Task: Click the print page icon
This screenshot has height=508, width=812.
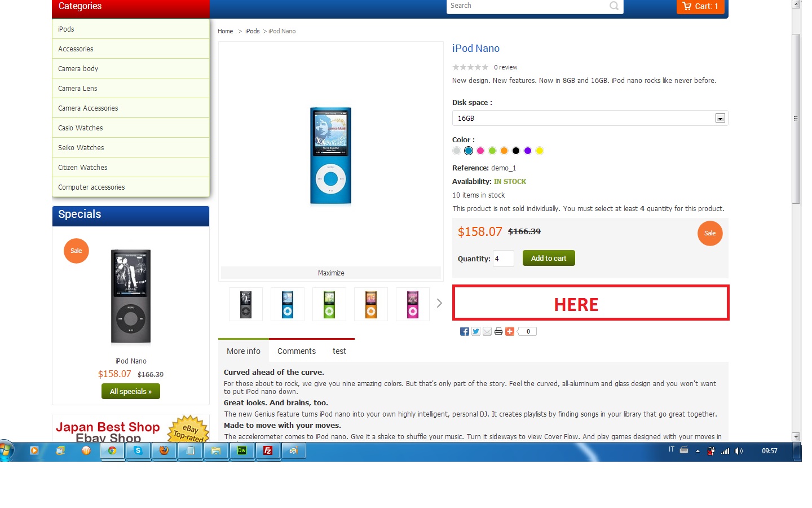Action: (x=498, y=331)
